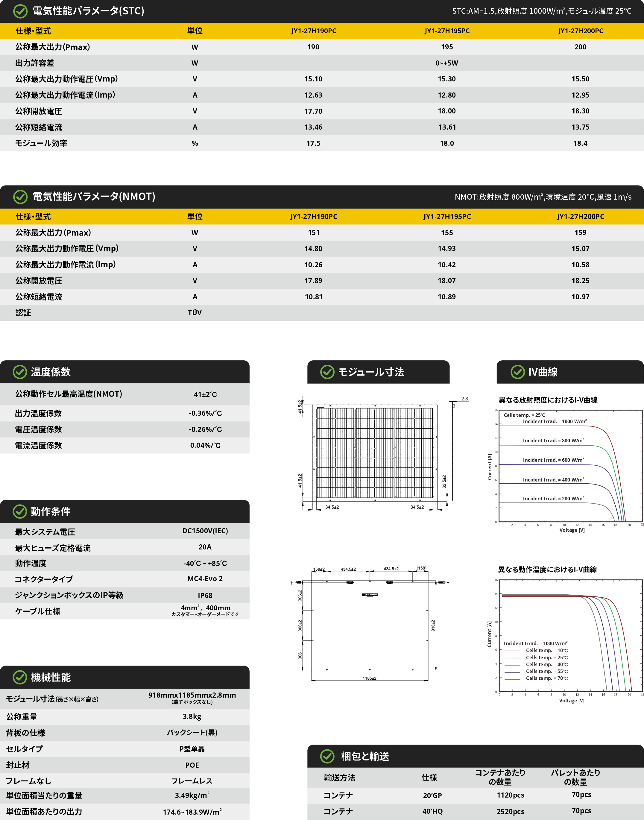Screen dimensions: 644x820
Task: Click the container spec 20'GP
Action: click(432, 796)
